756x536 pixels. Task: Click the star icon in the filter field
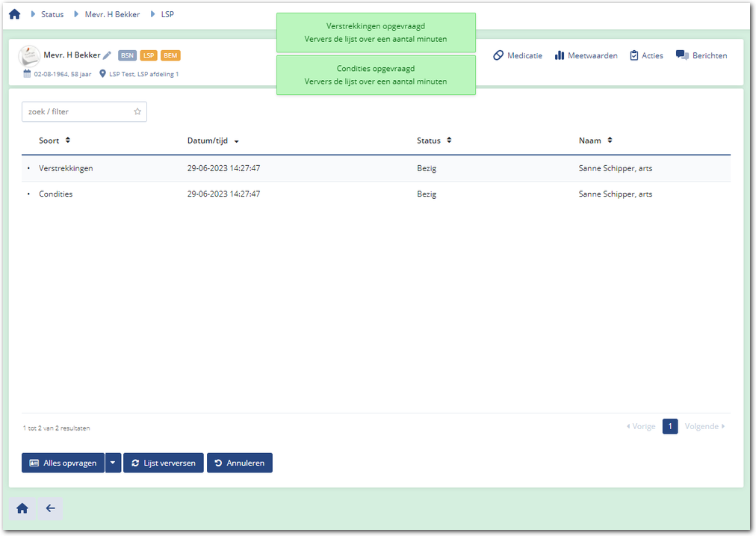click(x=137, y=111)
